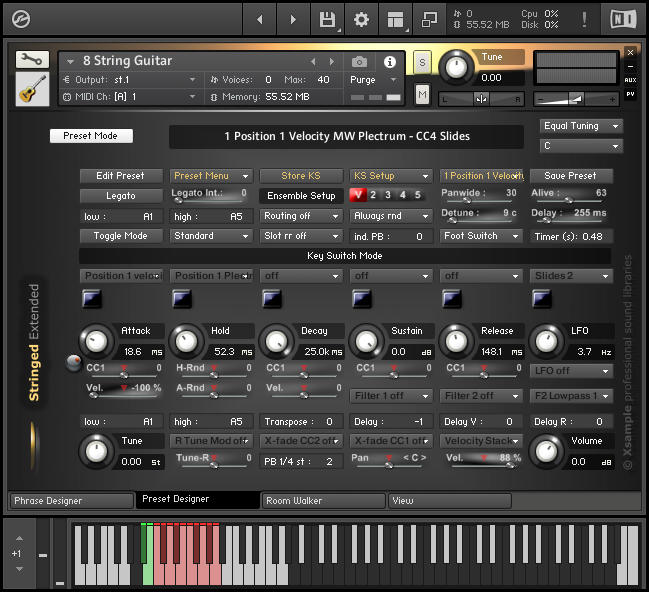Open the save disk menu

327,19
